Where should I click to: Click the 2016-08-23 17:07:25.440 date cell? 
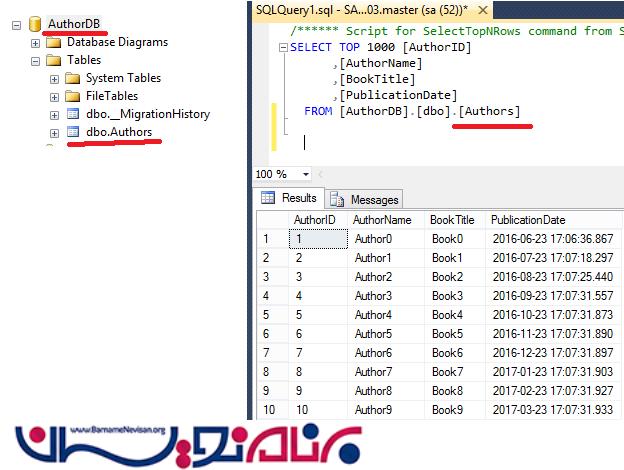coord(553,277)
